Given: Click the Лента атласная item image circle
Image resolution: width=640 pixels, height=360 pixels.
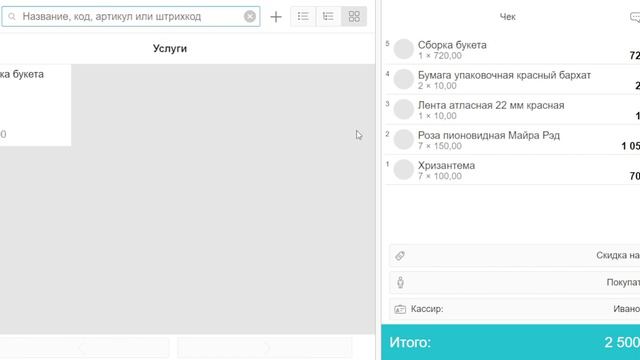Looking at the screenshot, I should click(404, 109).
